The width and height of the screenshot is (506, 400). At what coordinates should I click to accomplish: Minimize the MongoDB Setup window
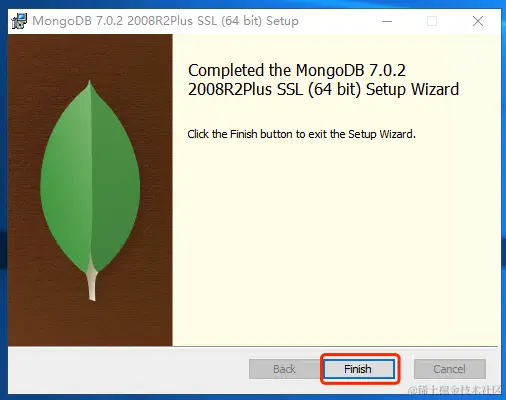point(387,21)
